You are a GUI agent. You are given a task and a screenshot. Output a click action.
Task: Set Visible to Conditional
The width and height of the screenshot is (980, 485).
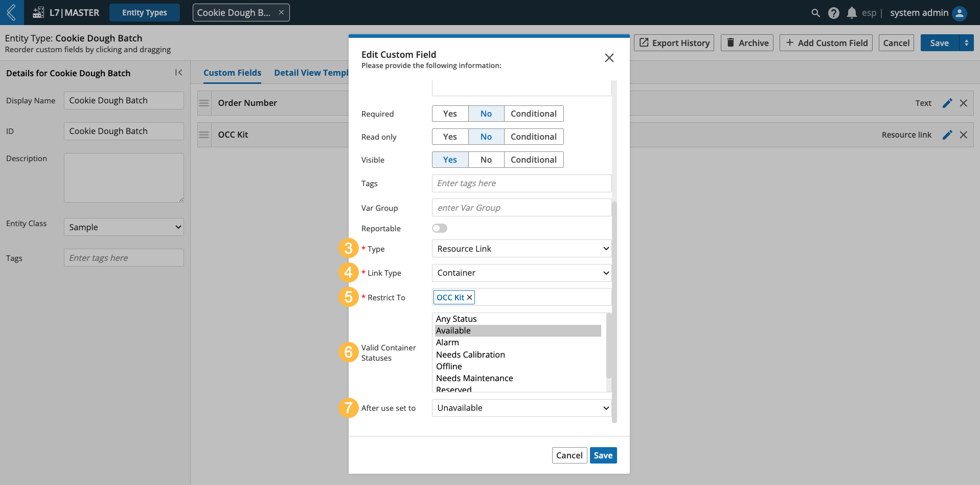[534, 160]
